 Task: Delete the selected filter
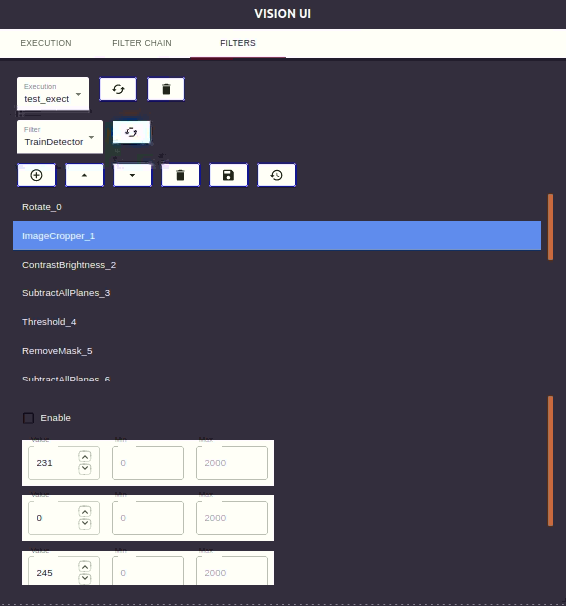click(x=180, y=175)
